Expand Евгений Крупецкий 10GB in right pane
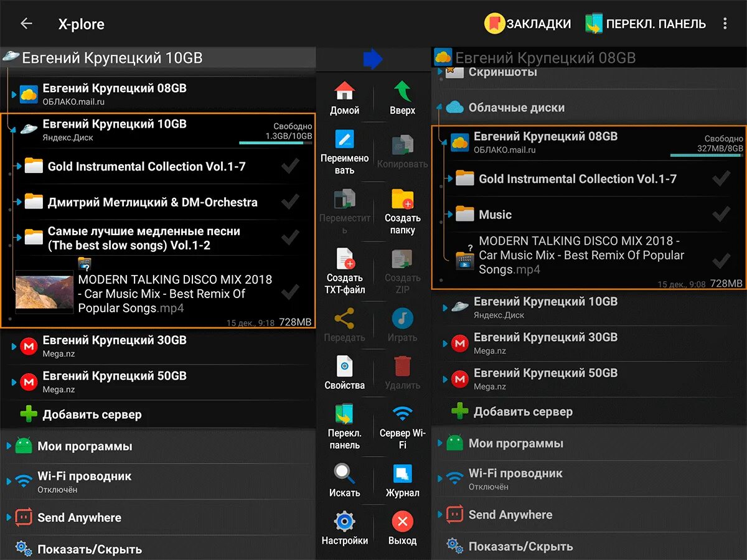Viewport: 747px width, 560px height. [x=444, y=307]
